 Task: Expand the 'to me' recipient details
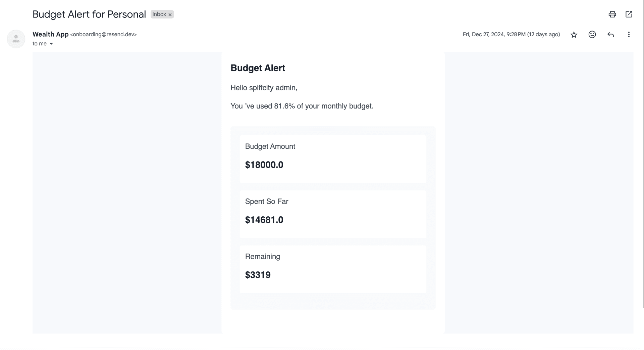(x=51, y=44)
